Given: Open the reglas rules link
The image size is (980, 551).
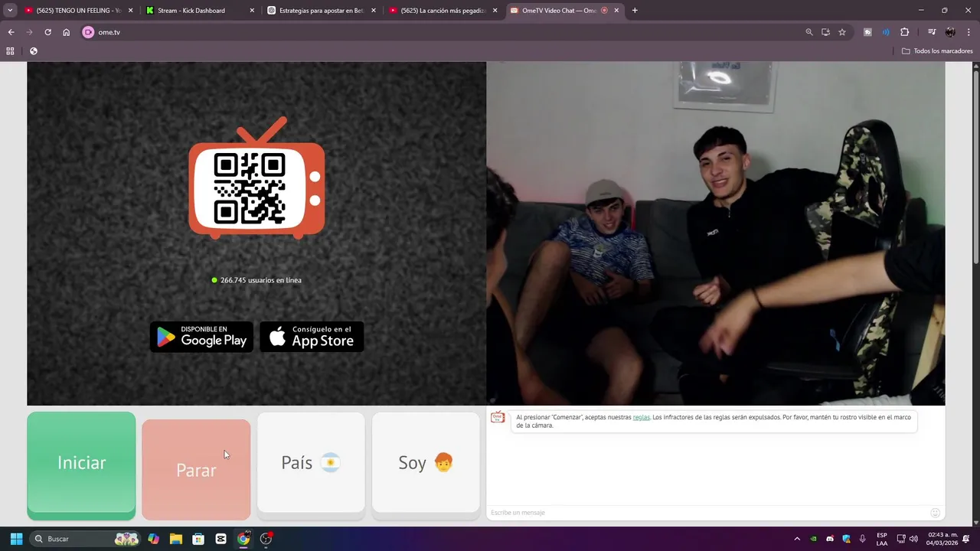Looking at the screenshot, I should [x=641, y=417].
